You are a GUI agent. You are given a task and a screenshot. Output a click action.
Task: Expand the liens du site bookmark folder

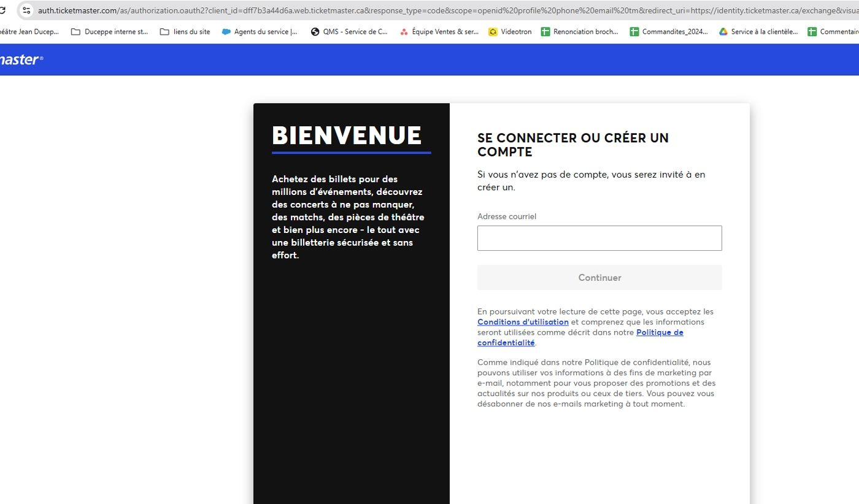(x=185, y=32)
